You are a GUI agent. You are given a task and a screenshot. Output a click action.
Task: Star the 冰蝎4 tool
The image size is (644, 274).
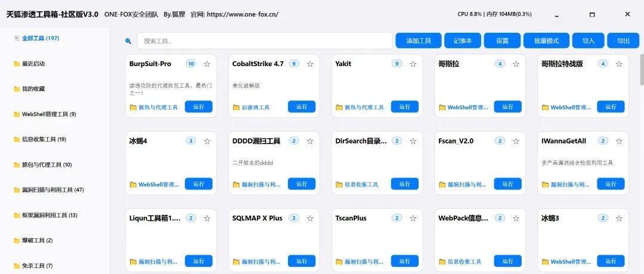coord(207,141)
